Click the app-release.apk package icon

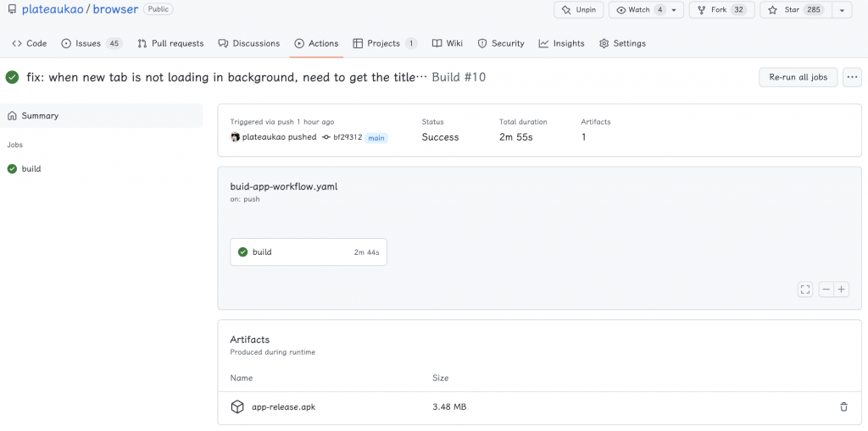(x=237, y=407)
